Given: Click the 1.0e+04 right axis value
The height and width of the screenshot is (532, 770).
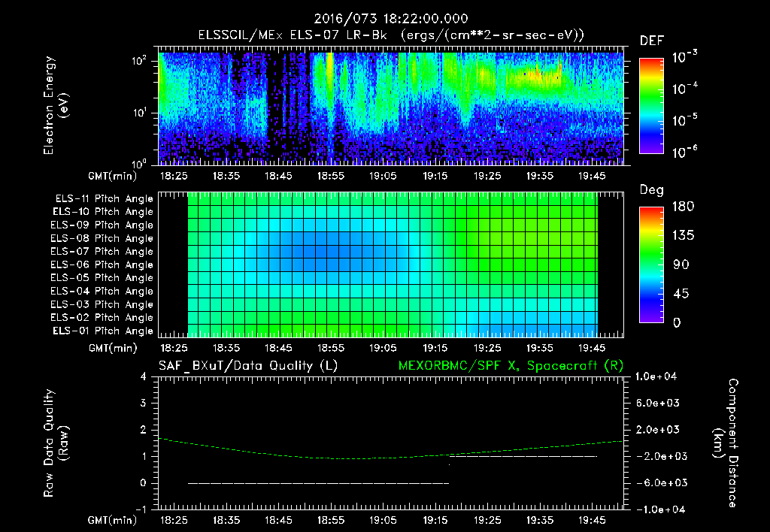Looking at the screenshot, I should click(x=656, y=376).
